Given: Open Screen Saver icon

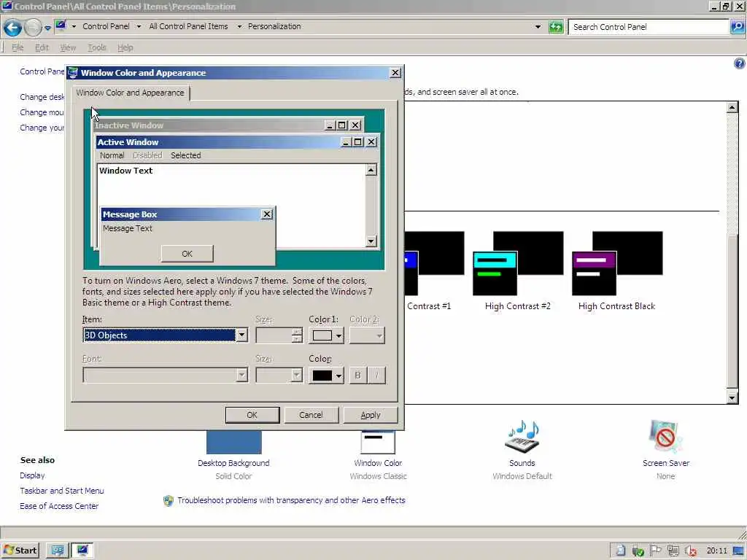Looking at the screenshot, I should coord(665,436).
